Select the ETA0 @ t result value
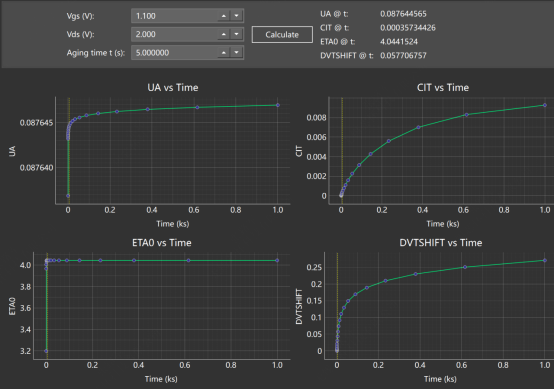 (399, 42)
